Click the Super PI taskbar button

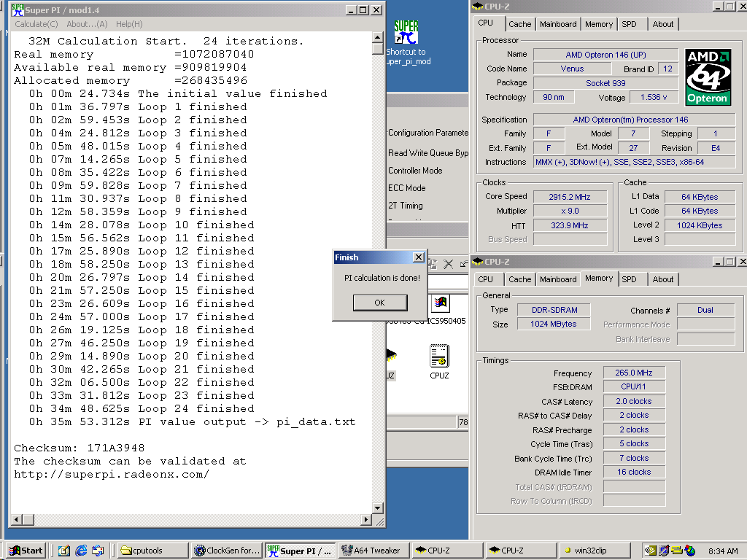[301, 551]
